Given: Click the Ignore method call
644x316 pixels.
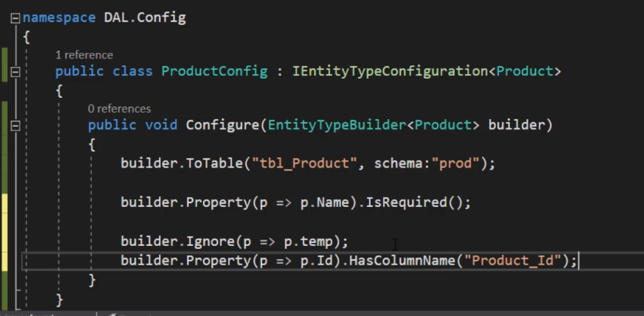Looking at the screenshot, I should point(211,241).
